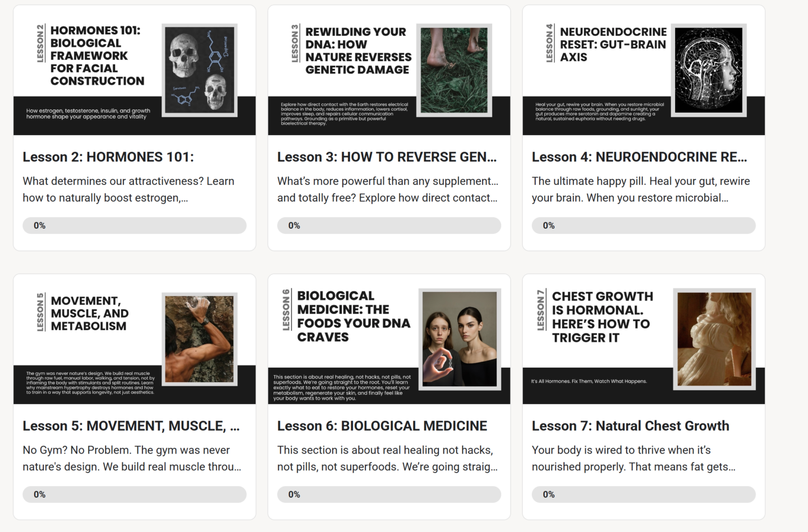Viewport: 808px width, 532px height.
Task: Click the Lesson 3 progress bar at 0%
Action: pos(389,225)
